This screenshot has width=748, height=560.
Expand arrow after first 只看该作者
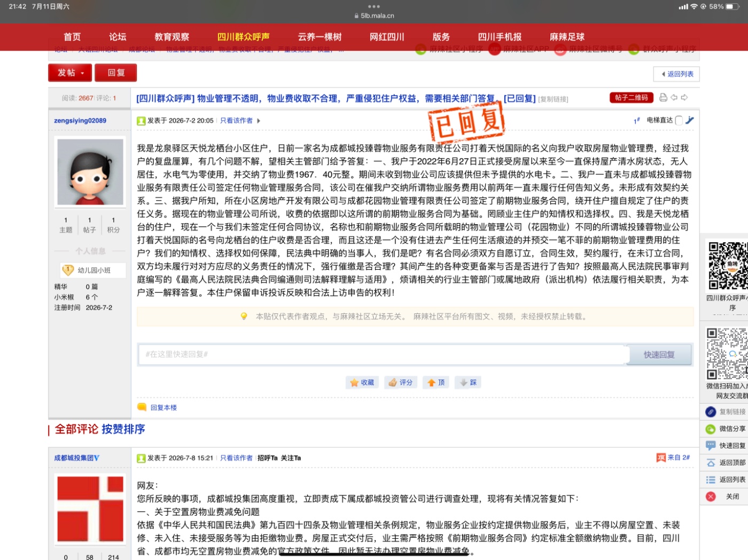click(259, 121)
